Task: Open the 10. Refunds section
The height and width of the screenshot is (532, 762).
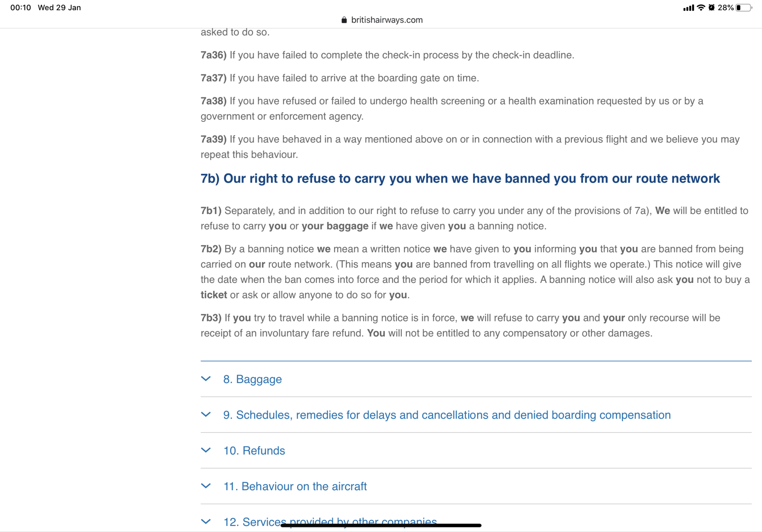Action: pos(254,451)
